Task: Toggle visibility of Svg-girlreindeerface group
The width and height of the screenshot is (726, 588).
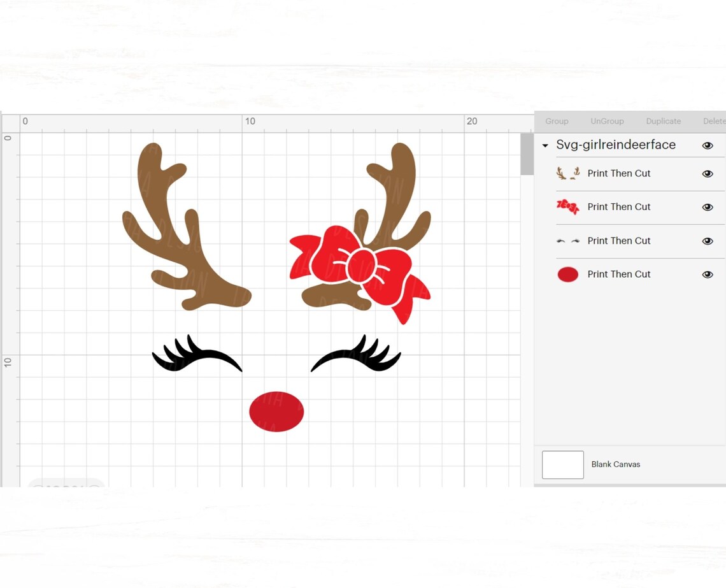Action: tap(708, 145)
